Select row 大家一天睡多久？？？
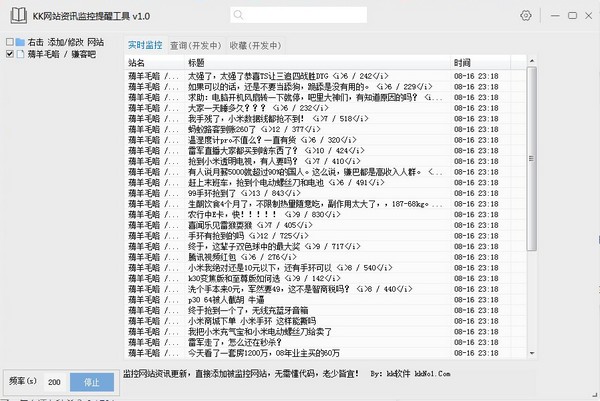Viewport: 600px width, 401px height. click(325, 108)
